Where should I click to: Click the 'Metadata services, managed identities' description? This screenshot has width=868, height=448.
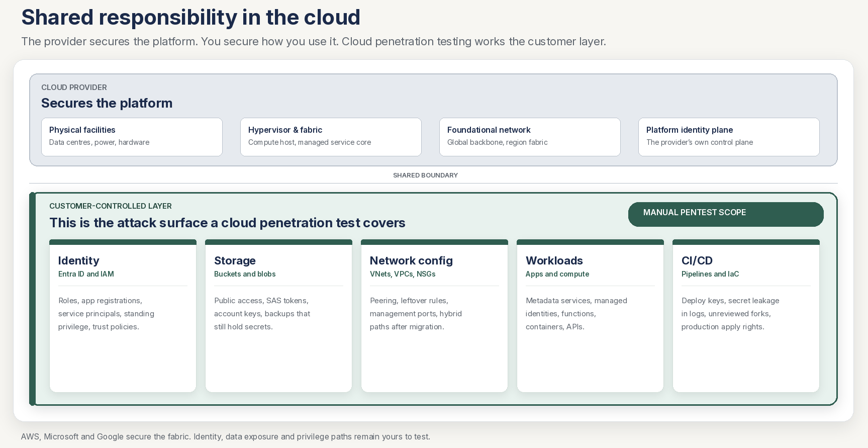(576, 314)
